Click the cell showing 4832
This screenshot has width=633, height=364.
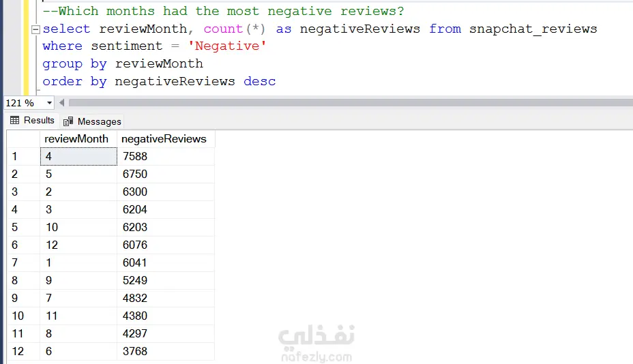tap(166, 299)
